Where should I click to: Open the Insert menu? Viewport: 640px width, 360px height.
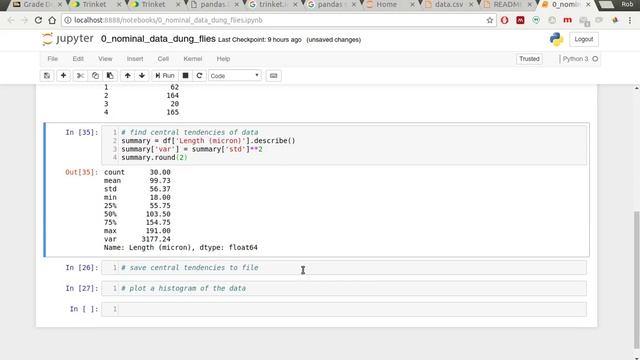(135, 59)
